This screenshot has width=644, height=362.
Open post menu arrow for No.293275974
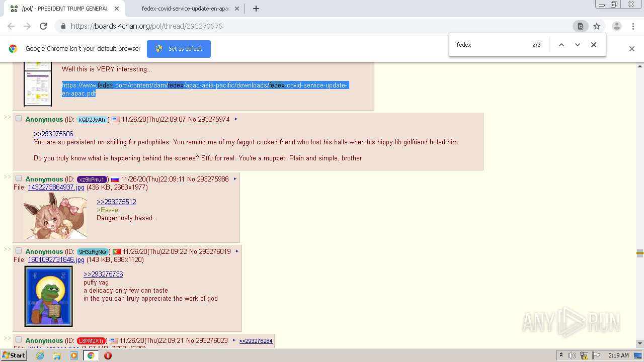(x=236, y=119)
